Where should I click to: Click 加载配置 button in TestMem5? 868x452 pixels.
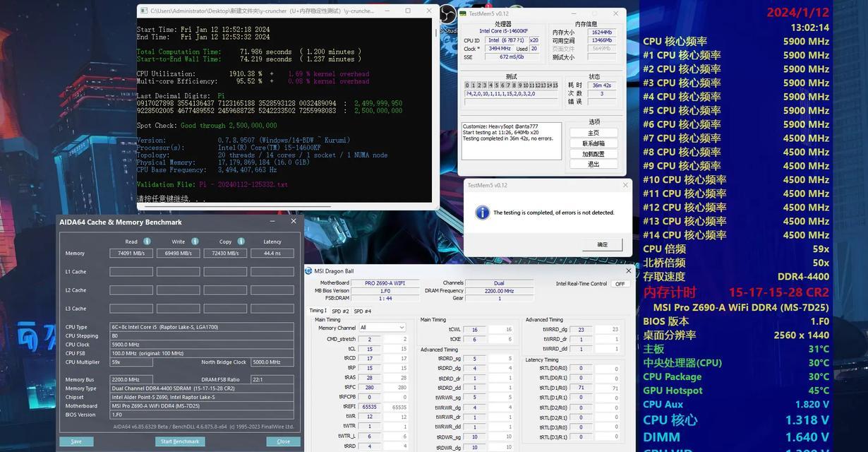click(593, 154)
